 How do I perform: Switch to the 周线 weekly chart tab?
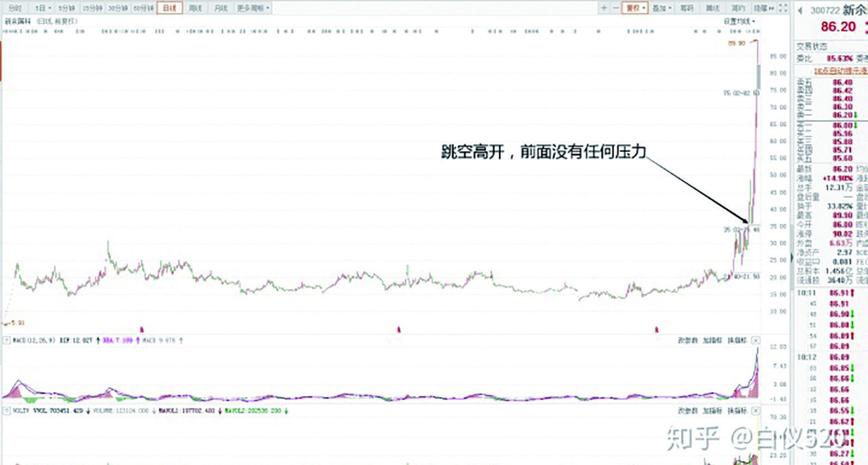(x=194, y=8)
